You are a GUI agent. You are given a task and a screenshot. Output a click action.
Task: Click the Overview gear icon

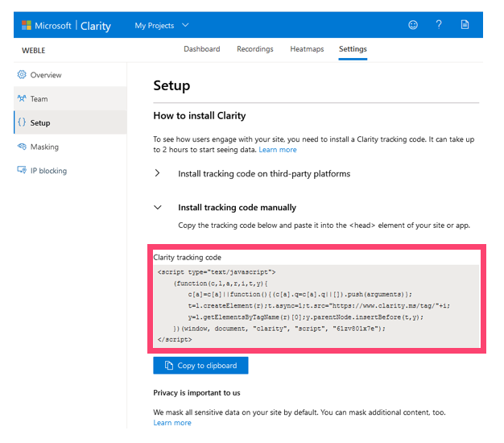(22, 75)
